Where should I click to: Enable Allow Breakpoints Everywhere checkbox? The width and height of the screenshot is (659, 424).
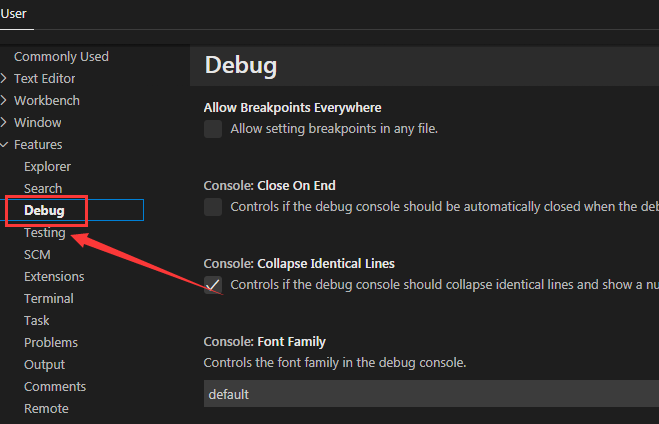point(213,129)
